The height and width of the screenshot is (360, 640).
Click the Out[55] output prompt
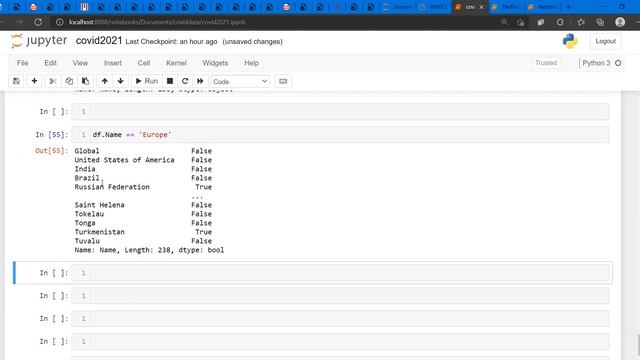(x=51, y=151)
